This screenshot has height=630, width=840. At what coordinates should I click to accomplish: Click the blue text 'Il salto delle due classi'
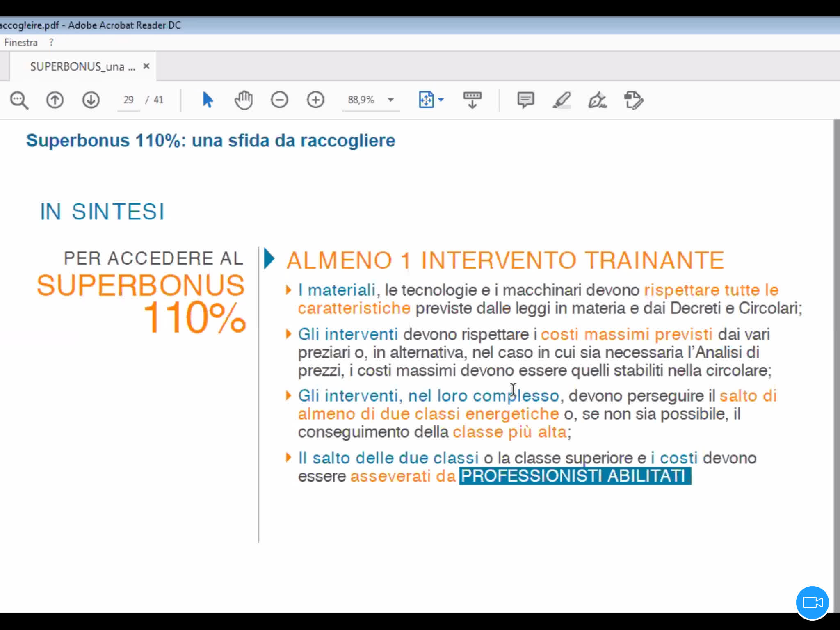[388, 458]
